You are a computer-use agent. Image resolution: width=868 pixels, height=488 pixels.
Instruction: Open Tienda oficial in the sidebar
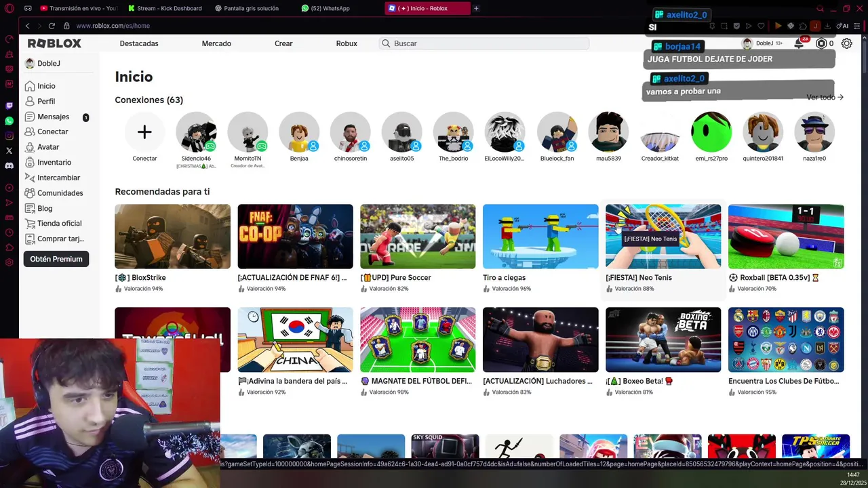[x=53, y=224]
